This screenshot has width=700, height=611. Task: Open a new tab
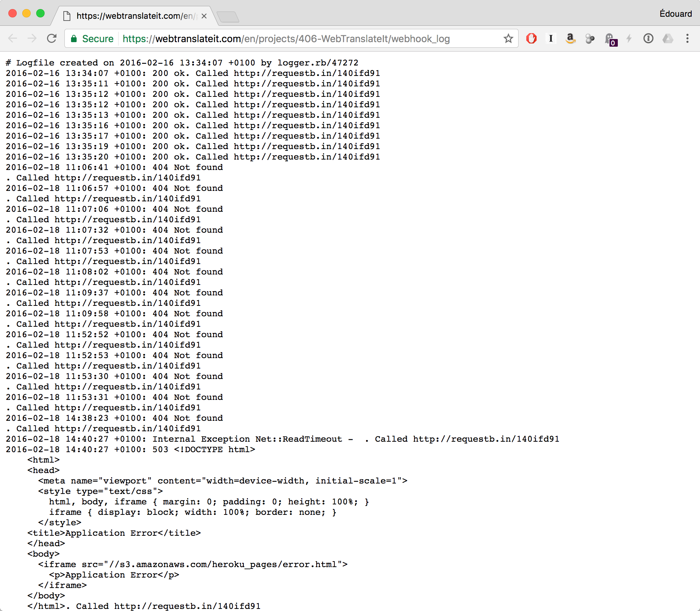coord(228,16)
